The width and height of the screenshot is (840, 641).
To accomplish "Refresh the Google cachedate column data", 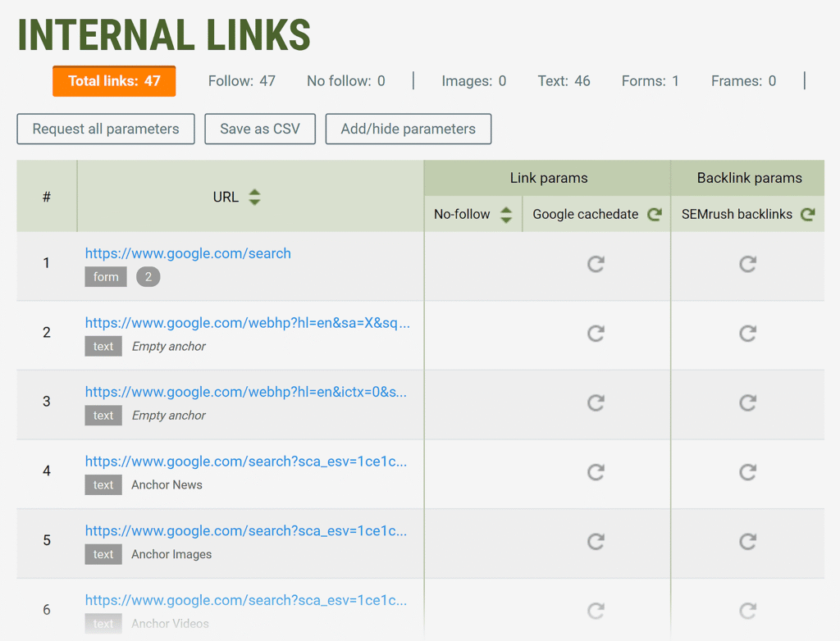I will (654, 214).
